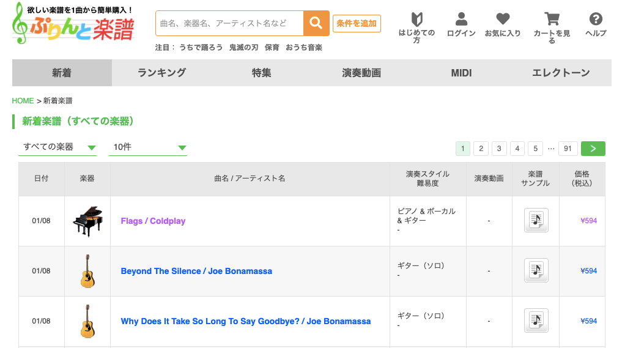
Task: Click the acoustic guitar thumbnail for Beyond The Silence
Action: click(x=87, y=271)
